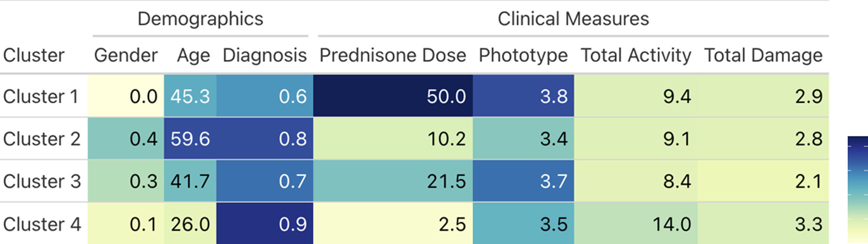Image resolution: width=868 pixels, height=244 pixels.
Task: Click the Age column header
Action: point(193,56)
